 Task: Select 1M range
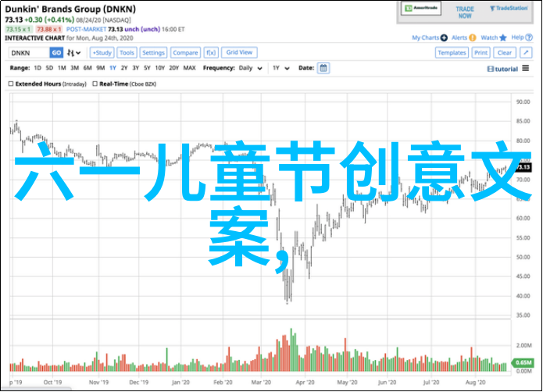pyautogui.click(x=62, y=68)
